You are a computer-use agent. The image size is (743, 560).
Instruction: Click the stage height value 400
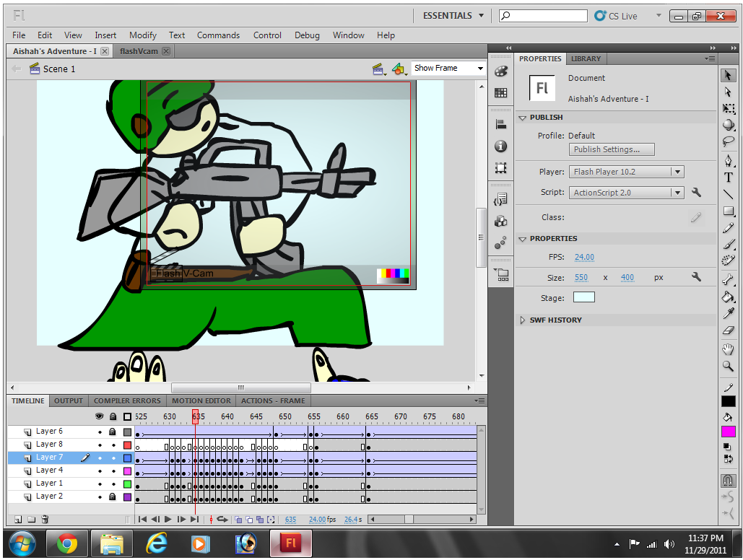tap(627, 278)
